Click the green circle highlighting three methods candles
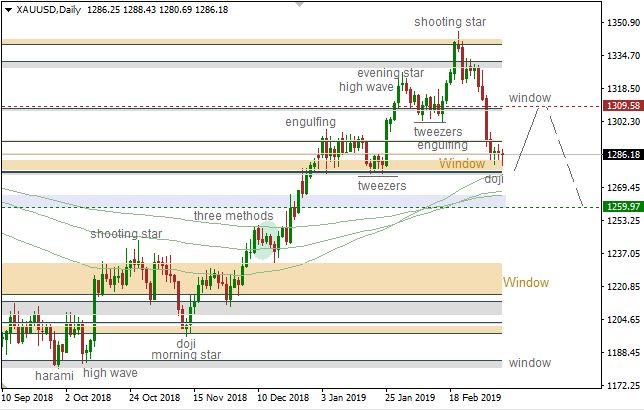The width and height of the screenshot is (644, 410). click(264, 242)
